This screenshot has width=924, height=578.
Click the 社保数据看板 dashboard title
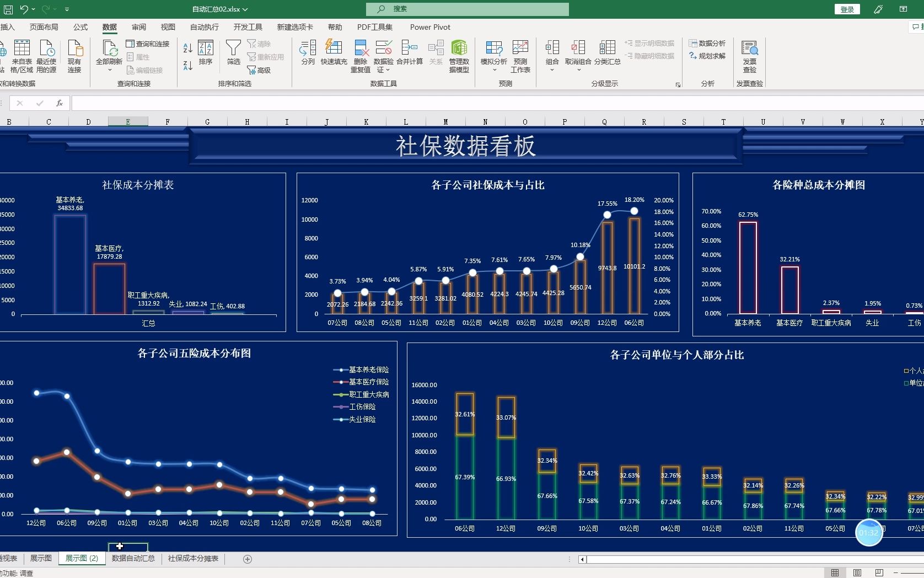(x=465, y=146)
